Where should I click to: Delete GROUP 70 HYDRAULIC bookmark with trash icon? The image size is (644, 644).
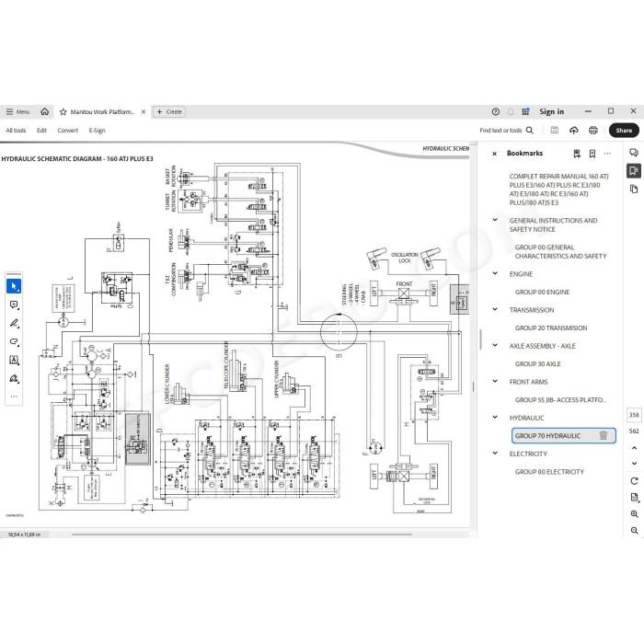[604, 435]
